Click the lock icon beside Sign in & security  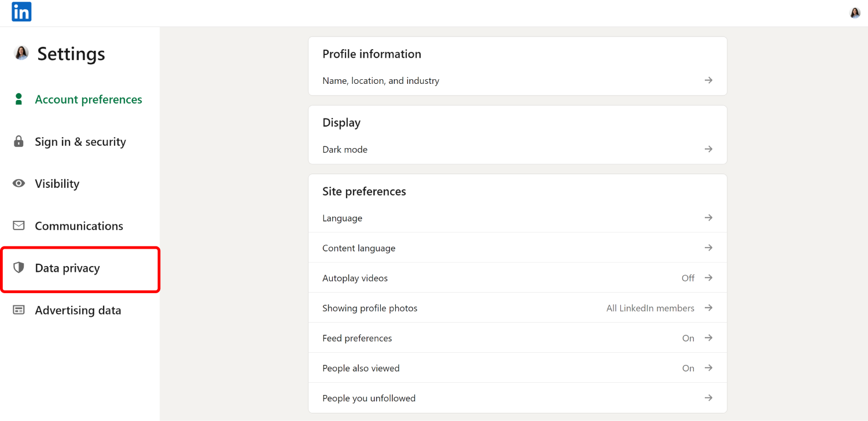(x=19, y=142)
